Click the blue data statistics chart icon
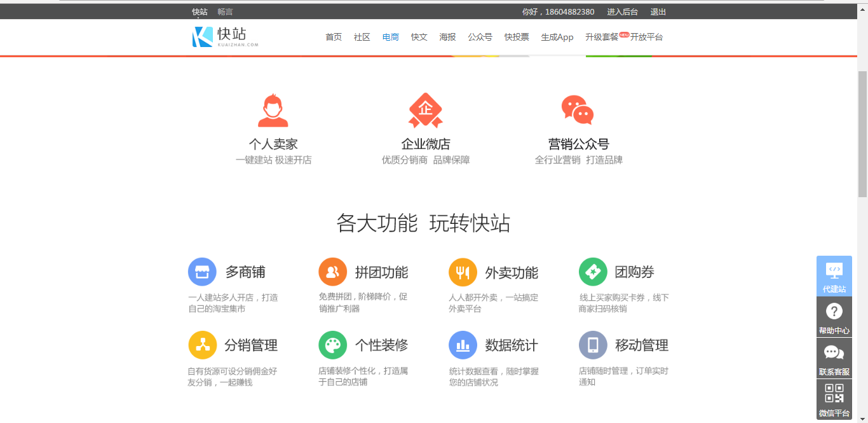 pos(463,345)
